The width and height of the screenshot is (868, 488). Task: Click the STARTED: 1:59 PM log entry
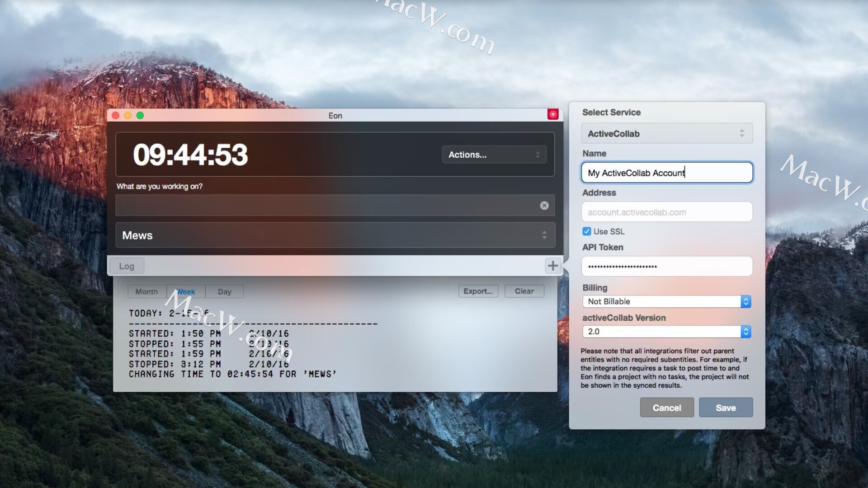(209, 354)
